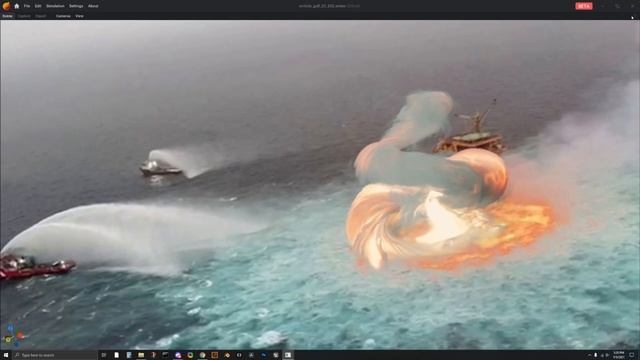The image size is (640, 360).
Task: Open the About menu
Action: point(93,6)
